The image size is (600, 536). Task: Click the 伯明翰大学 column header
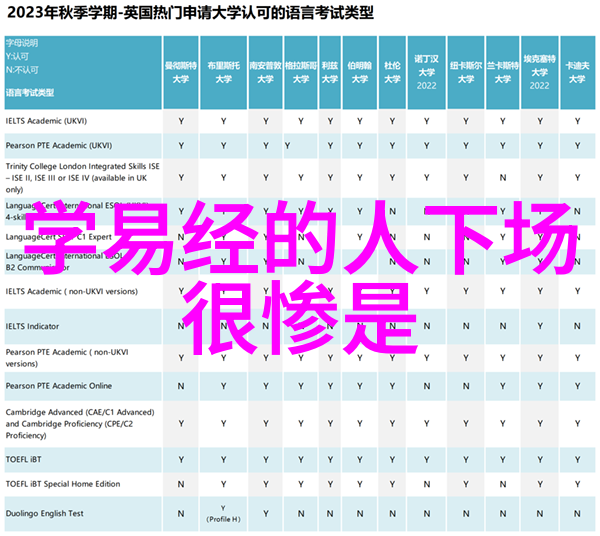coord(360,72)
